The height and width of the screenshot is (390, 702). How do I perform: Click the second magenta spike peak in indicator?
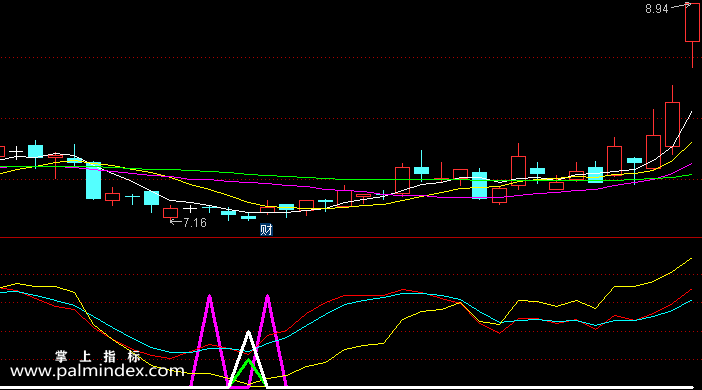tap(267, 297)
